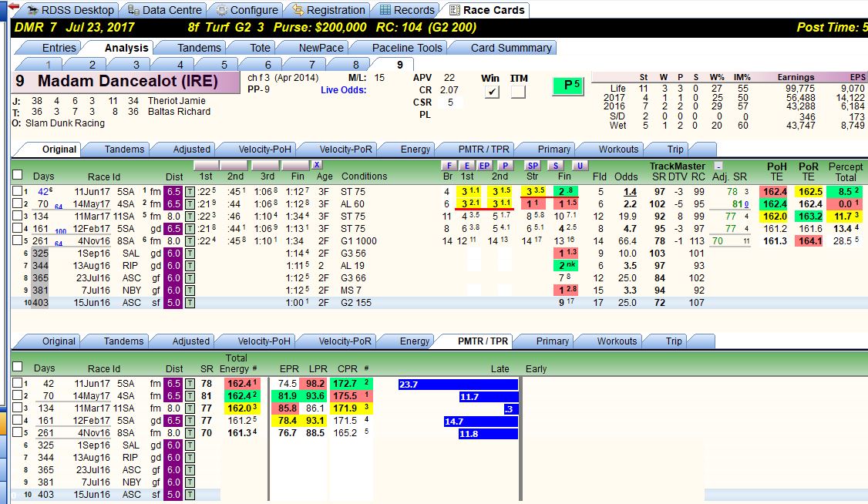Select the Energy tab in the upper panel
The width and height of the screenshot is (868, 504).
415,150
